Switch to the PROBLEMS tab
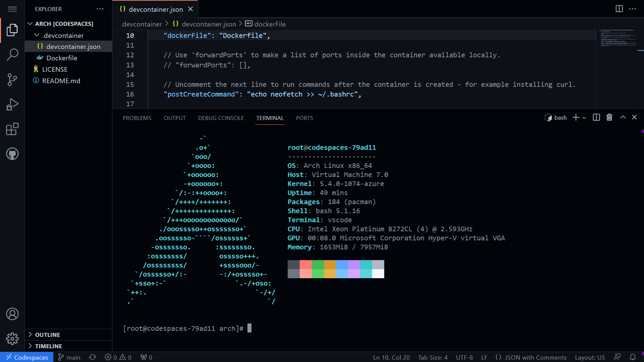Screen dimensions: 644x362 [x=137, y=118]
